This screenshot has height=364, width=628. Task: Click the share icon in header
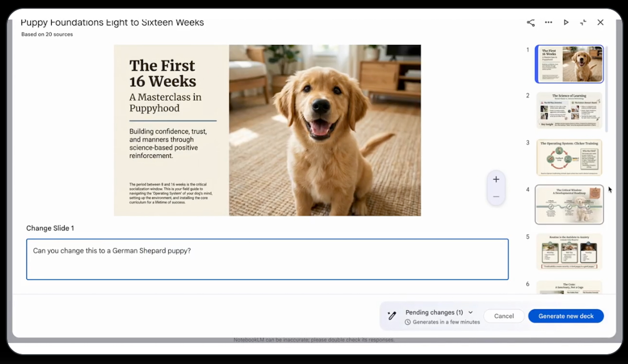tap(531, 22)
